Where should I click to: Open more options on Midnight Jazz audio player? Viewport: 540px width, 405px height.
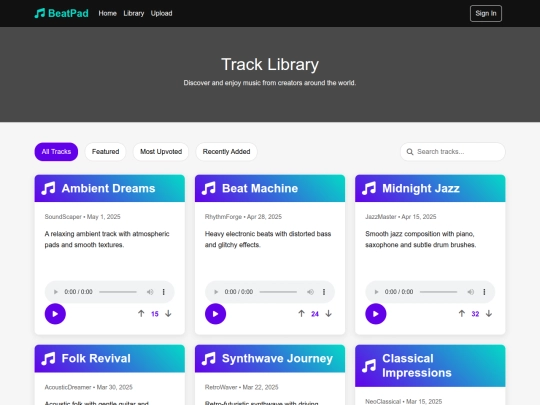point(484,292)
